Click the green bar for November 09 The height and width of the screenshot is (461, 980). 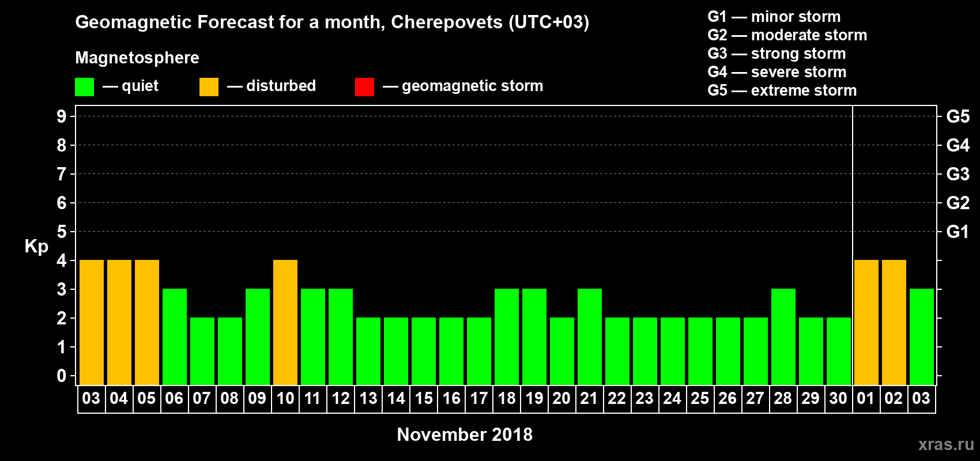click(x=258, y=337)
